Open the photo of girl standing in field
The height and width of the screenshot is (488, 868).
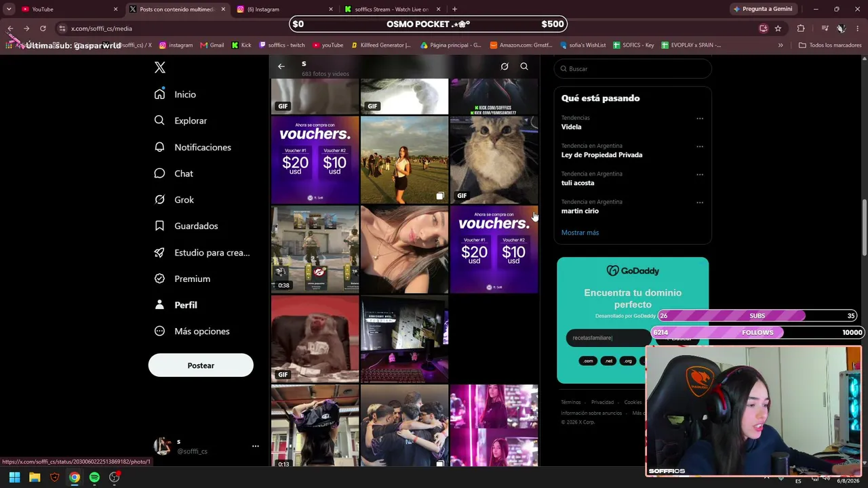click(x=404, y=160)
